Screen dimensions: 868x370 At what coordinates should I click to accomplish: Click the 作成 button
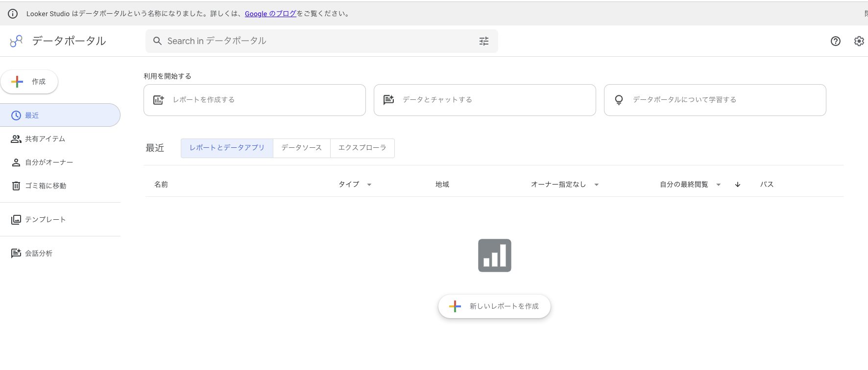29,82
